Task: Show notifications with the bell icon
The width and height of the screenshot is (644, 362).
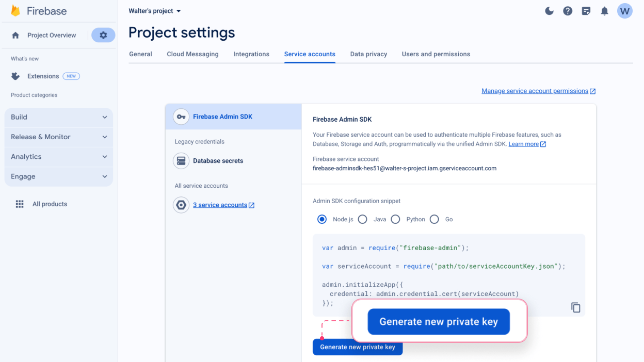Action: point(604,11)
